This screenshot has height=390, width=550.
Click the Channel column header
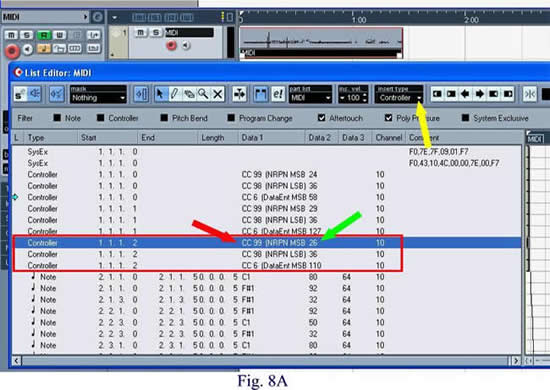pyautogui.click(x=389, y=137)
